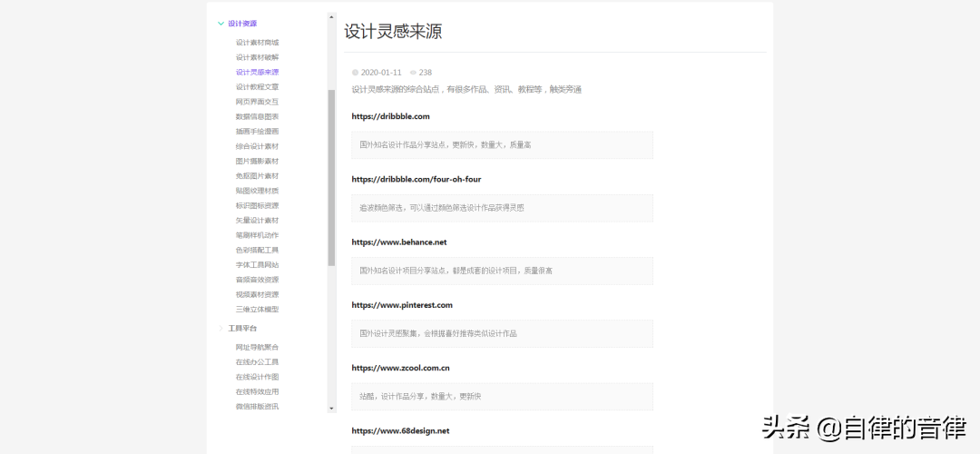Click the view count icon before 238

[x=413, y=73]
